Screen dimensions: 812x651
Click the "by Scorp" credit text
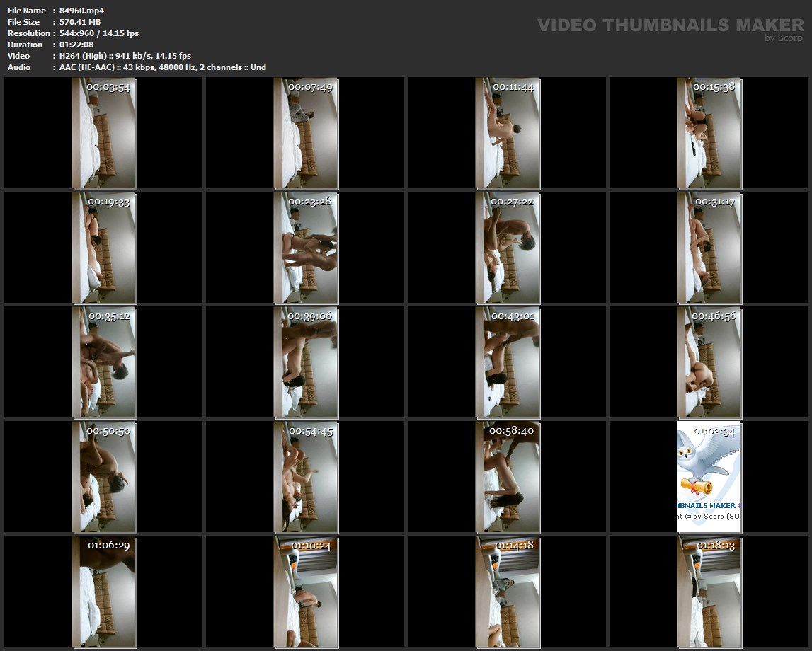[783, 38]
